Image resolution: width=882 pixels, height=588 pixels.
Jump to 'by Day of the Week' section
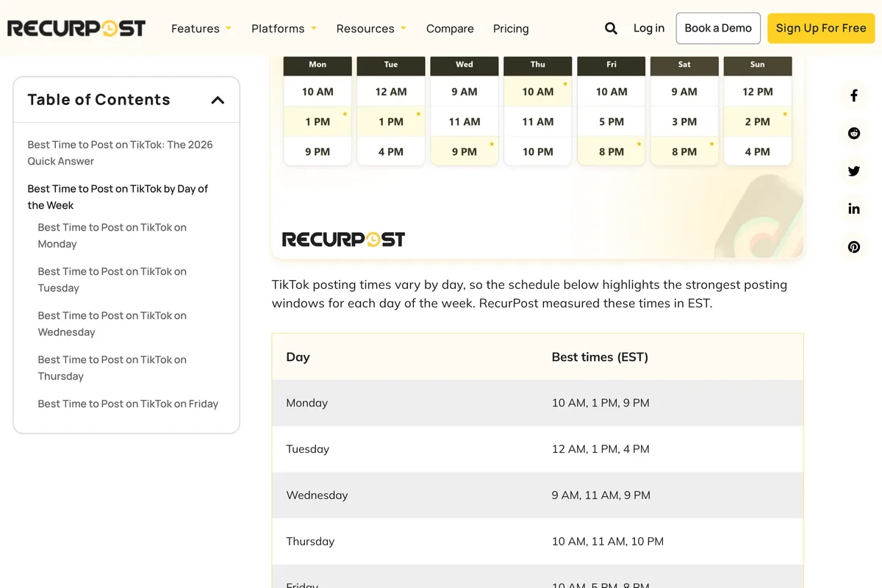(118, 197)
